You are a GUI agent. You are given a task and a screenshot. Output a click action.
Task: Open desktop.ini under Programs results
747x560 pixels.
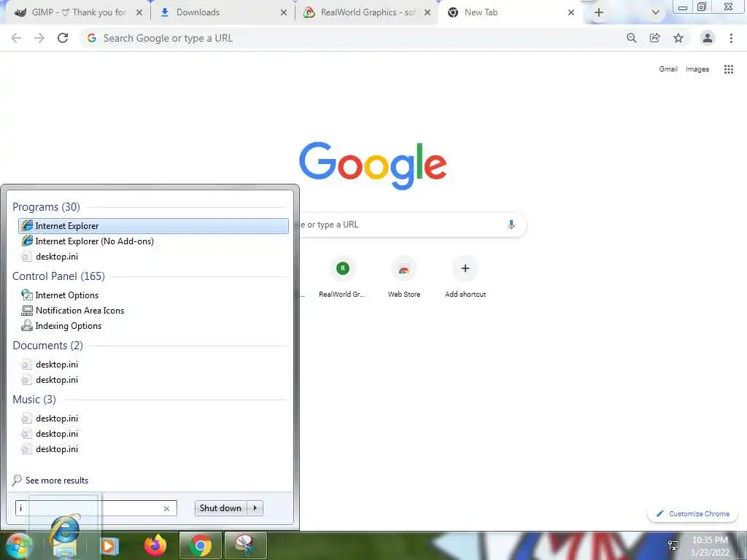(50, 256)
